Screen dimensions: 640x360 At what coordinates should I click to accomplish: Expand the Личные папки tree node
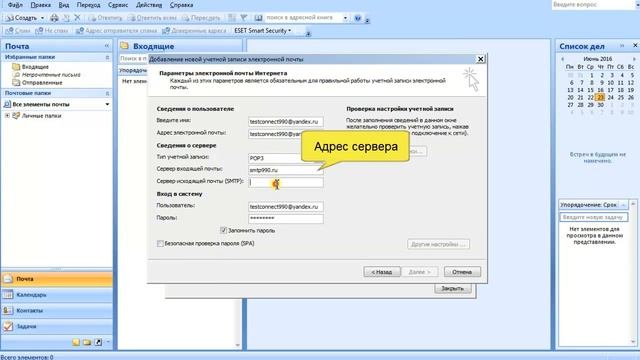(7, 116)
